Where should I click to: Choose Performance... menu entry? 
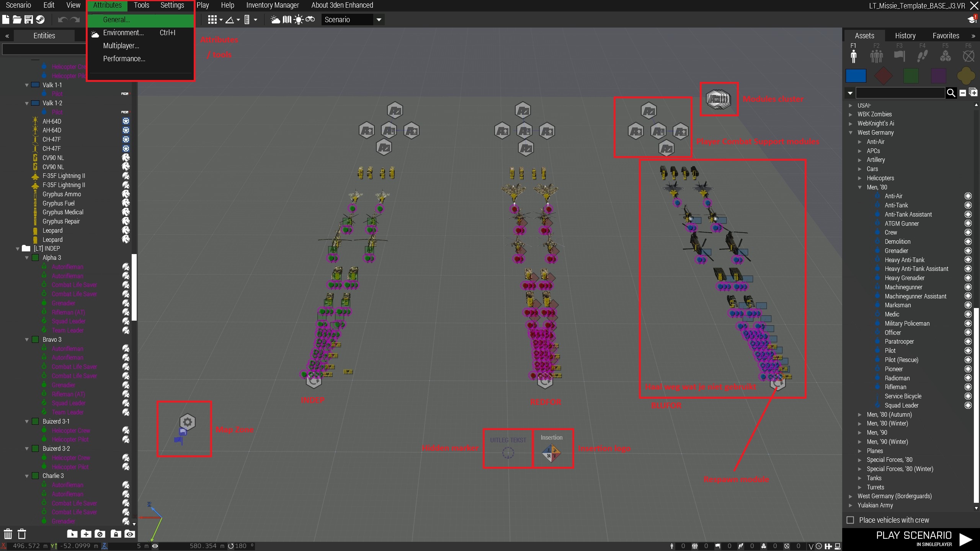[140, 59]
